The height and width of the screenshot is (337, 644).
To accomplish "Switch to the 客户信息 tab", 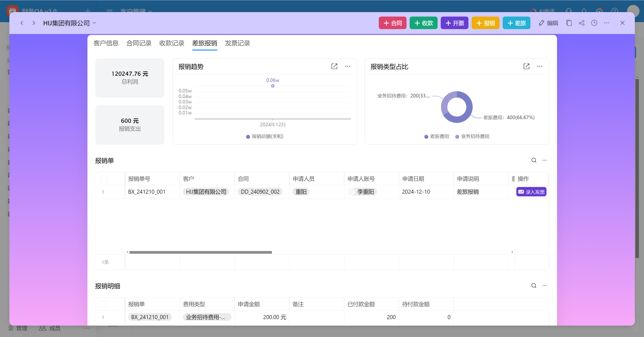I will 106,43.
